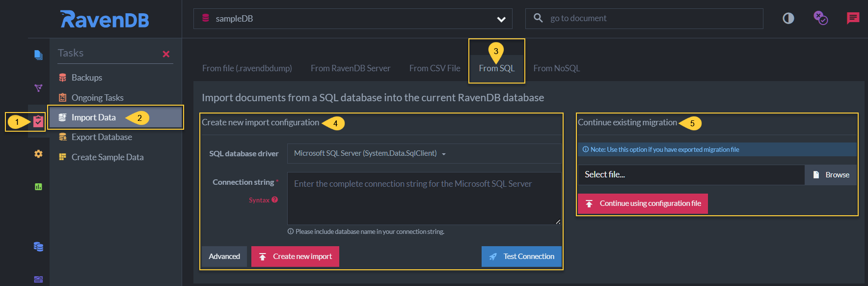Select the From SQL tab
Image resolution: width=868 pixels, height=286 pixels.
497,68
